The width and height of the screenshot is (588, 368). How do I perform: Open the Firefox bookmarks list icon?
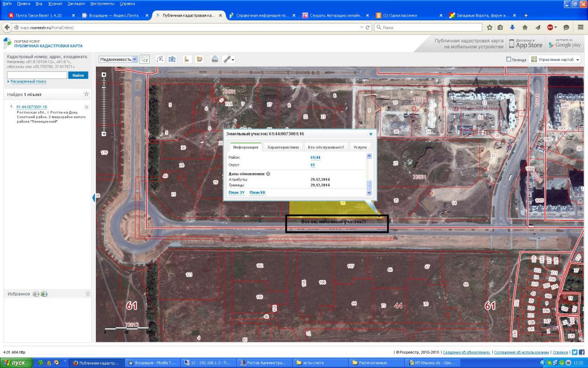(x=500, y=28)
